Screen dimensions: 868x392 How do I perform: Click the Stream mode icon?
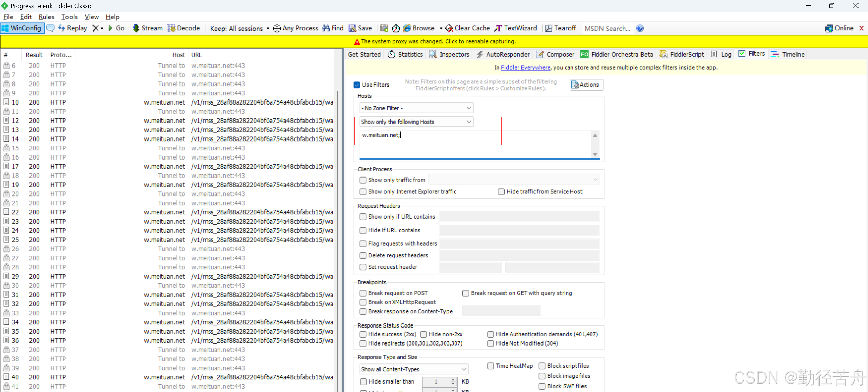coord(136,28)
